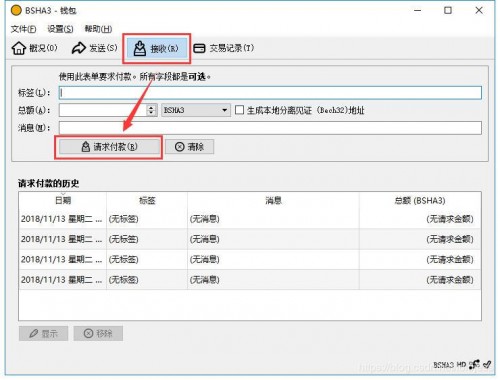Close the BSHA3 wallet window
The width and height of the screenshot is (500, 380).
tap(479, 10)
